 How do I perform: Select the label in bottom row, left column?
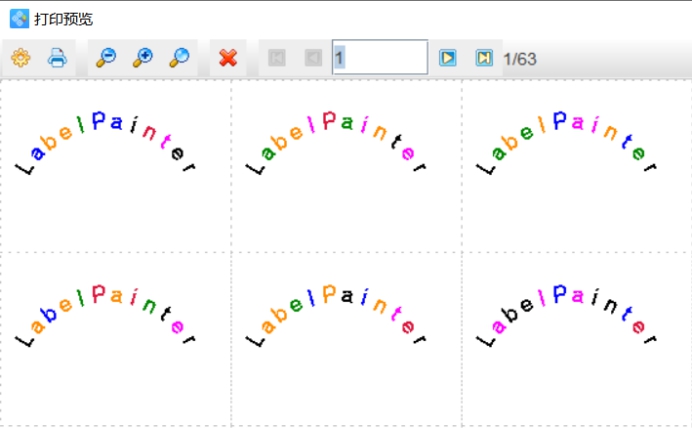click(x=107, y=318)
